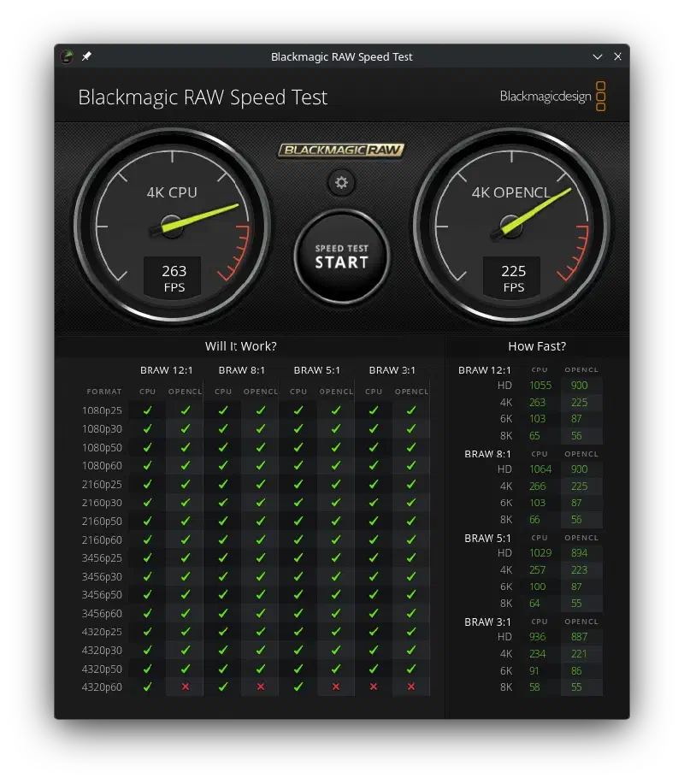This screenshot has height=784, width=684.
Task: Click the checkmark for 4320p60 BRAW 12:1 CPU
Action: [x=148, y=687]
